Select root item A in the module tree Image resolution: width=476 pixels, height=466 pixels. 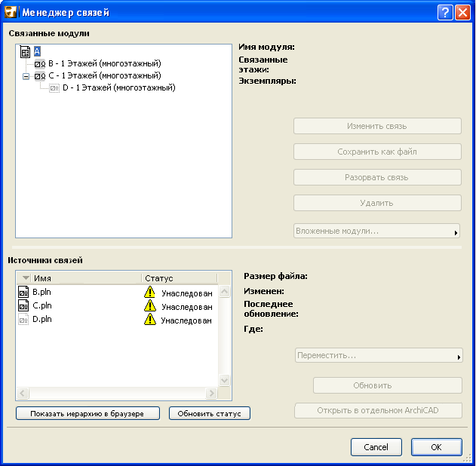click(37, 51)
